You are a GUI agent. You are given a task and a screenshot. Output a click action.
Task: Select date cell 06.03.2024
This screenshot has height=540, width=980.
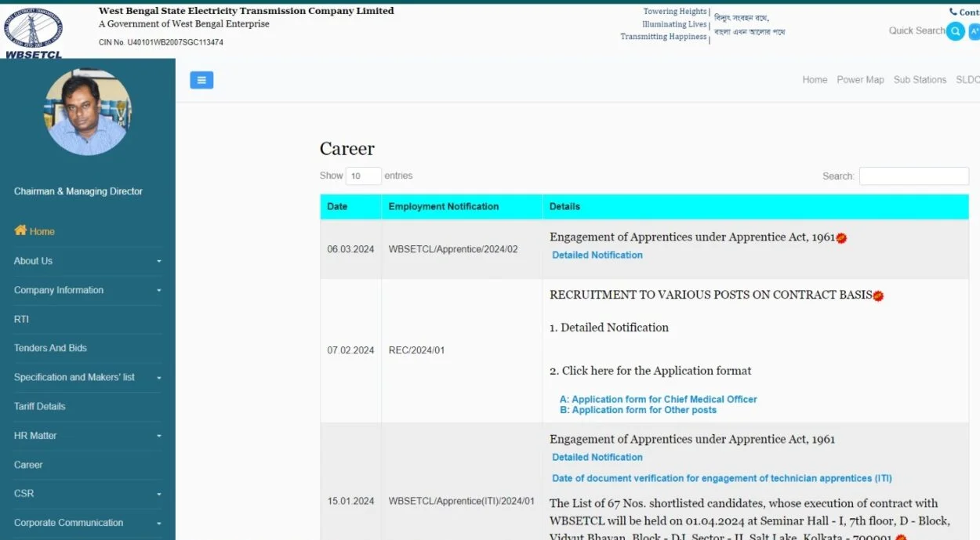[350, 249]
